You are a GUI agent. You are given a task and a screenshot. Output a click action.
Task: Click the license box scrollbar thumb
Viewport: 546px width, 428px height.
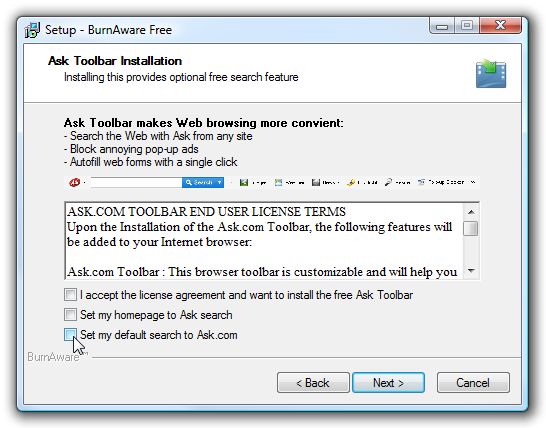pyautogui.click(x=471, y=228)
